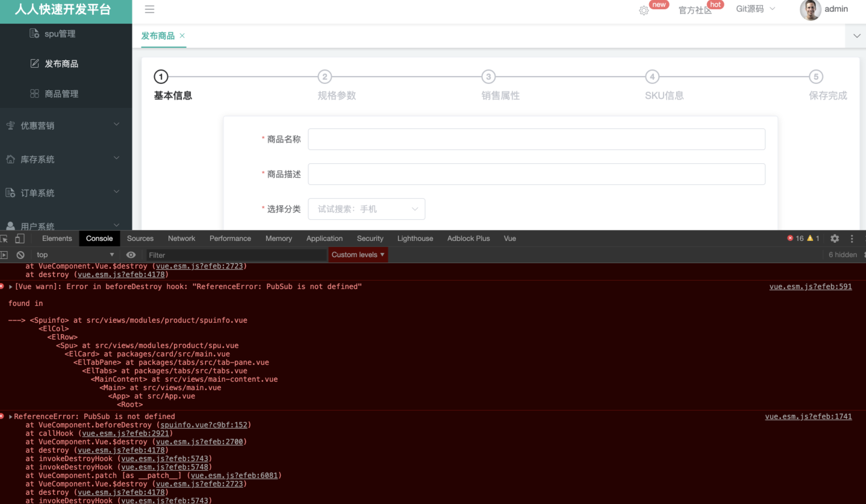This screenshot has width=866, height=504.
Task: Click the spu管理 document icon
Action: (35, 33)
